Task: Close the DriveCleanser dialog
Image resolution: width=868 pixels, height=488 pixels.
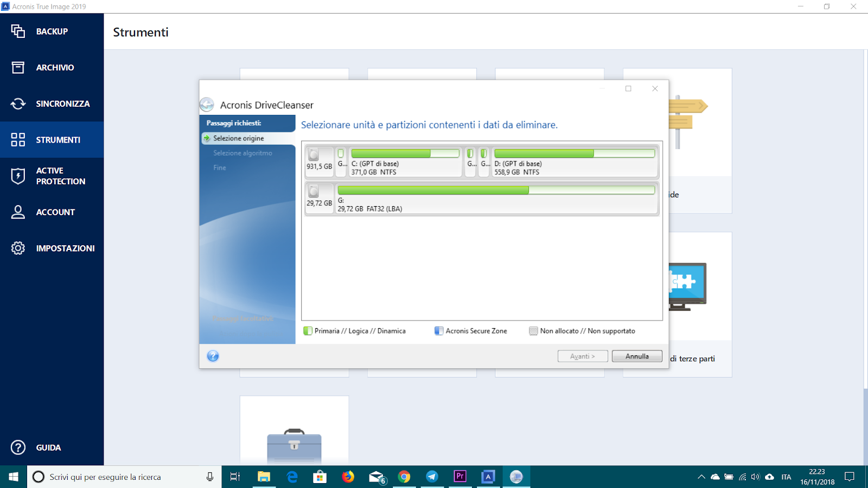Action: [655, 88]
